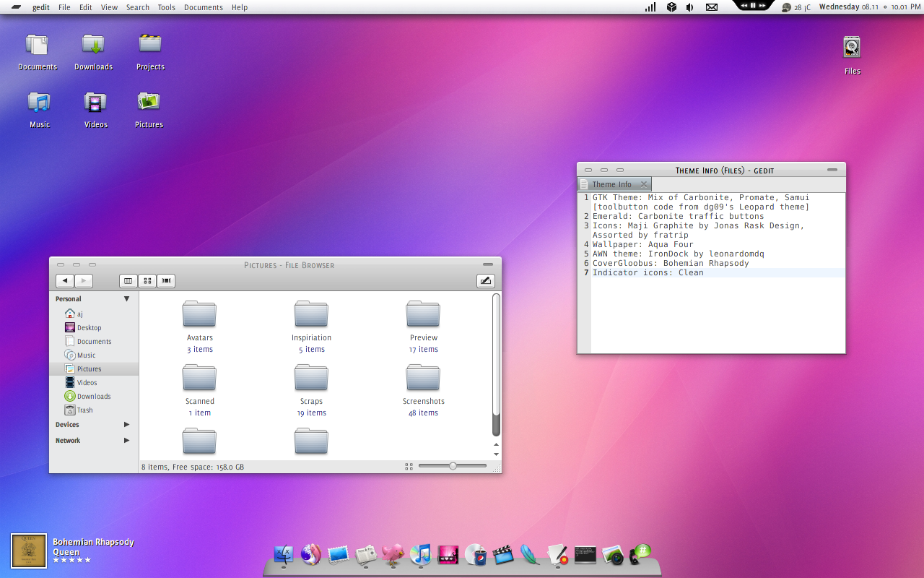The image size is (924, 578).
Task: Switch File Browser to icon grid view
Action: coord(147,281)
